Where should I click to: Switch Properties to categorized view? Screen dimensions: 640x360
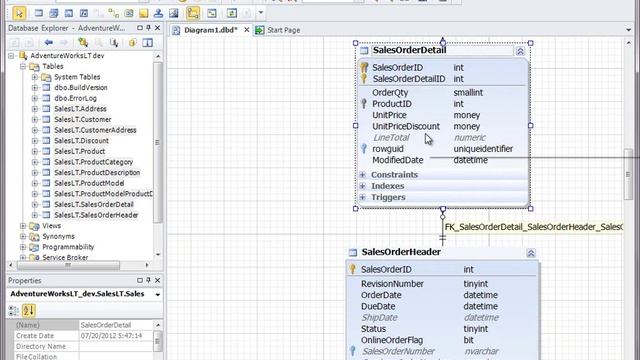[x=13, y=311]
